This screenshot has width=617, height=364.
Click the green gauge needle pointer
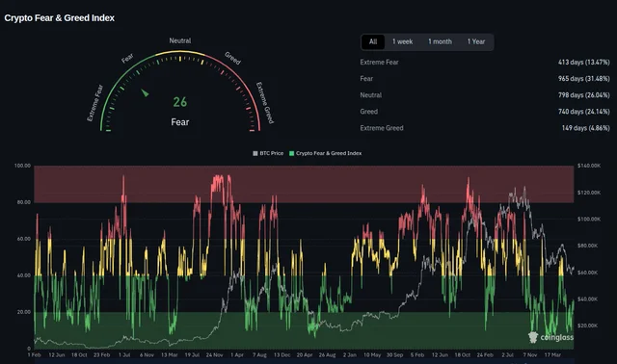pos(145,92)
